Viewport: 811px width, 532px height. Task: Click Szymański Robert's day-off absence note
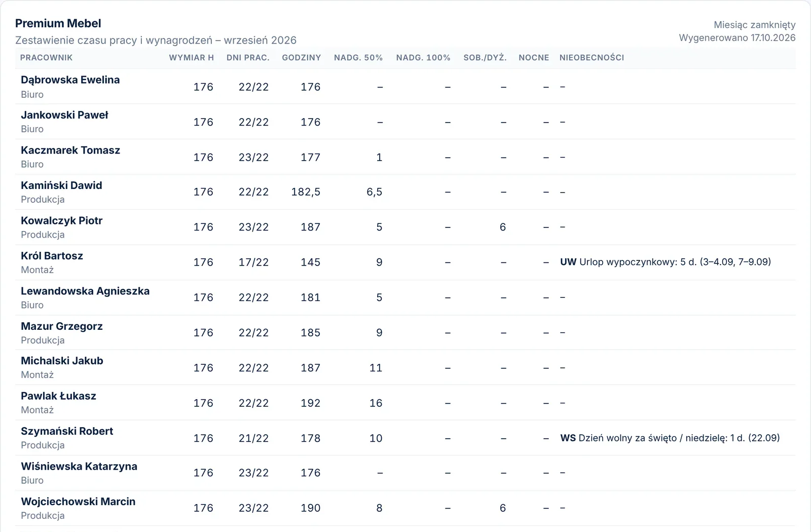tap(670, 438)
